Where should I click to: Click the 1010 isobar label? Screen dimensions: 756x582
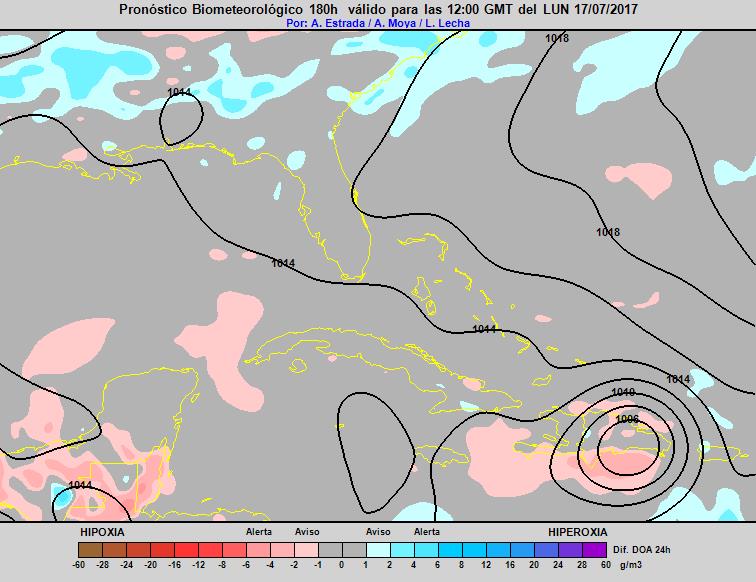click(623, 392)
